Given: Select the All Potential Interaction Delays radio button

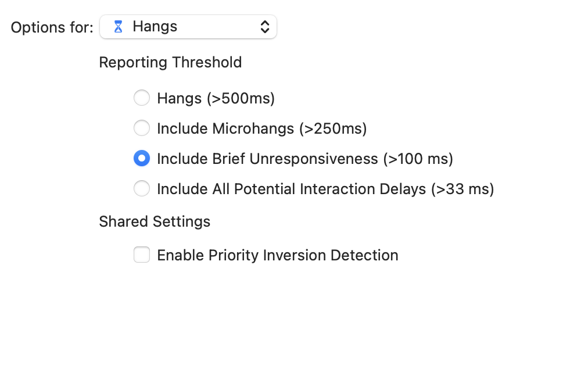Looking at the screenshot, I should click(142, 188).
